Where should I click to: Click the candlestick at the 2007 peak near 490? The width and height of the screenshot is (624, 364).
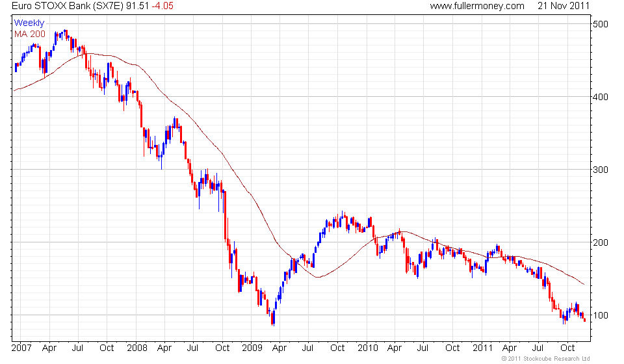click(66, 32)
